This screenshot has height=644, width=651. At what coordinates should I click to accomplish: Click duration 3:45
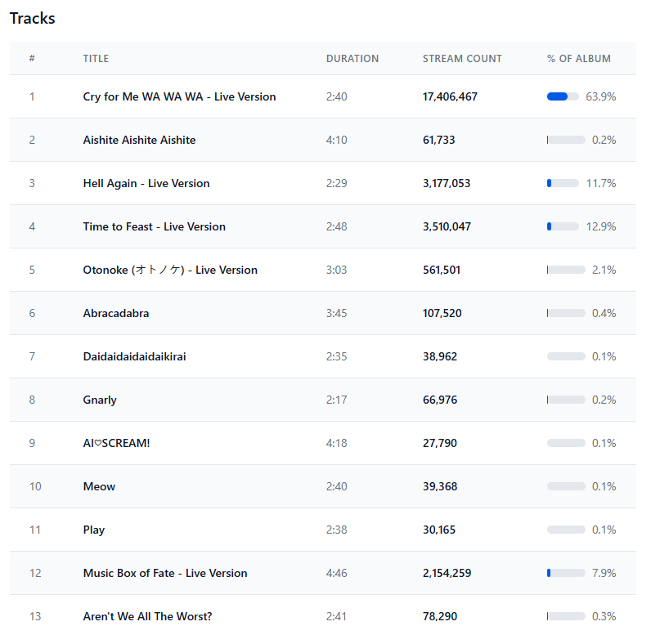336,313
